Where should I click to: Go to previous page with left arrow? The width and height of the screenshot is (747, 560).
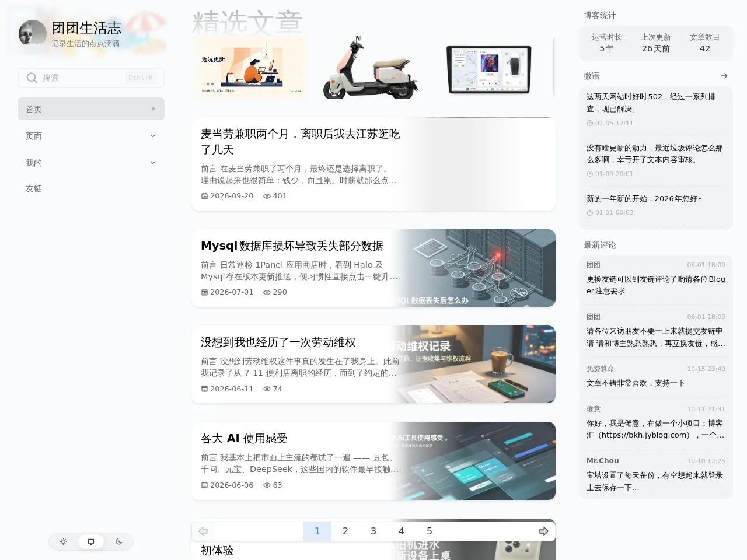(x=203, y=531)
